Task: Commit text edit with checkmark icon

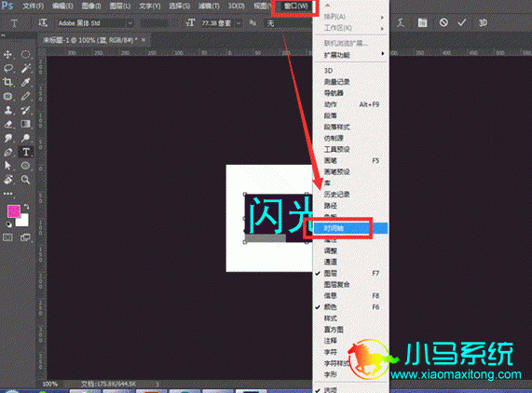Action: point(461,22)
